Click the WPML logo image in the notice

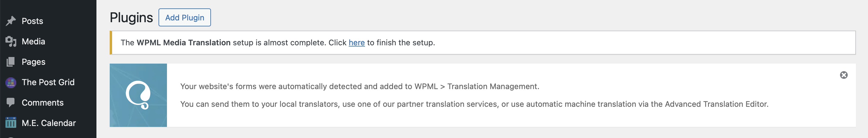point(138,95)
